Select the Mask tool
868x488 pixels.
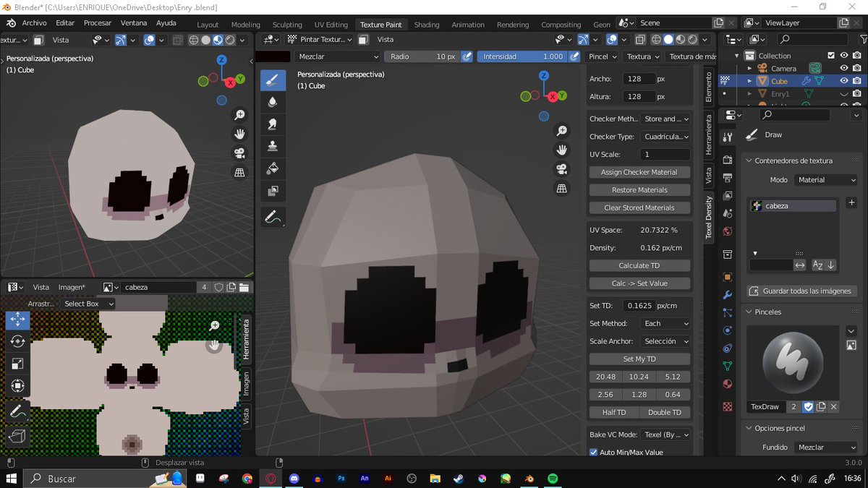(x=273, y=192)
